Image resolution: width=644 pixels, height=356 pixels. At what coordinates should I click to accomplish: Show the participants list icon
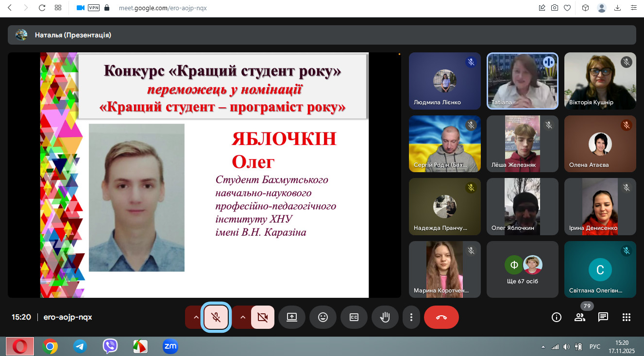(579, 317)
